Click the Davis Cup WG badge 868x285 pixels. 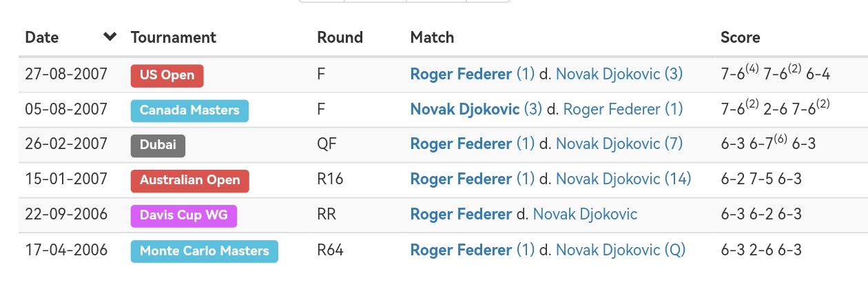coord(183,215)
